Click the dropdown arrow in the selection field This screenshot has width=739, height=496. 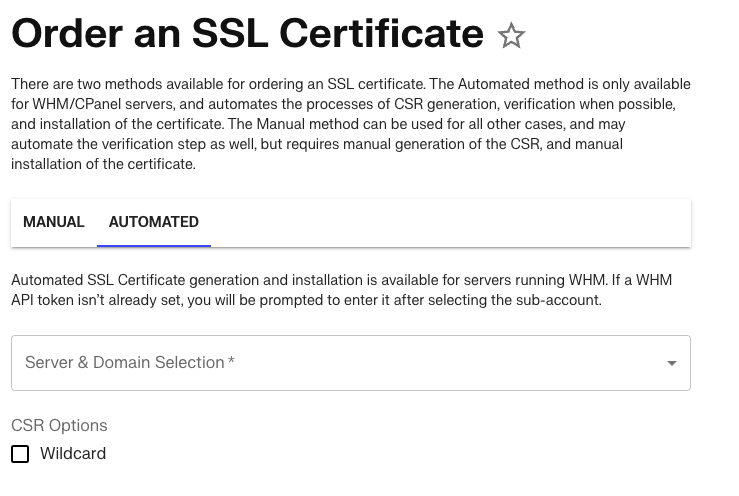(672, 363)
